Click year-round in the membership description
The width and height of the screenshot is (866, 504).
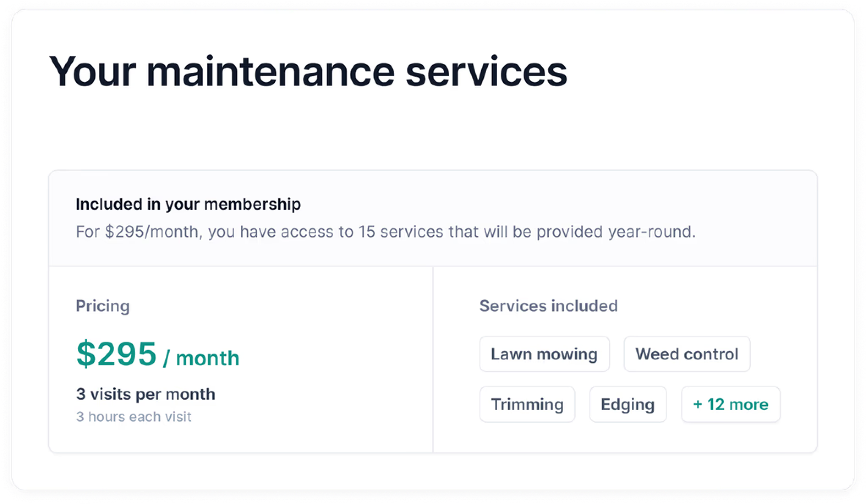click(652, 232)
